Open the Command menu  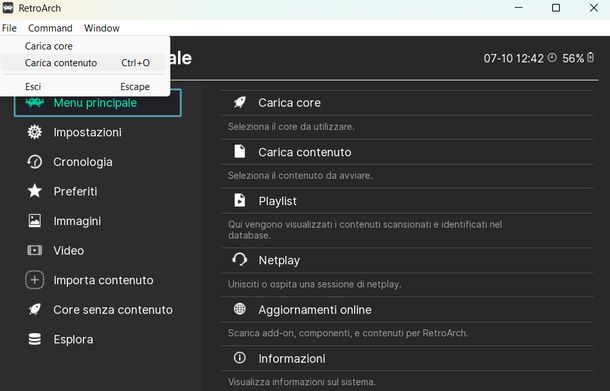click(50, 28)
